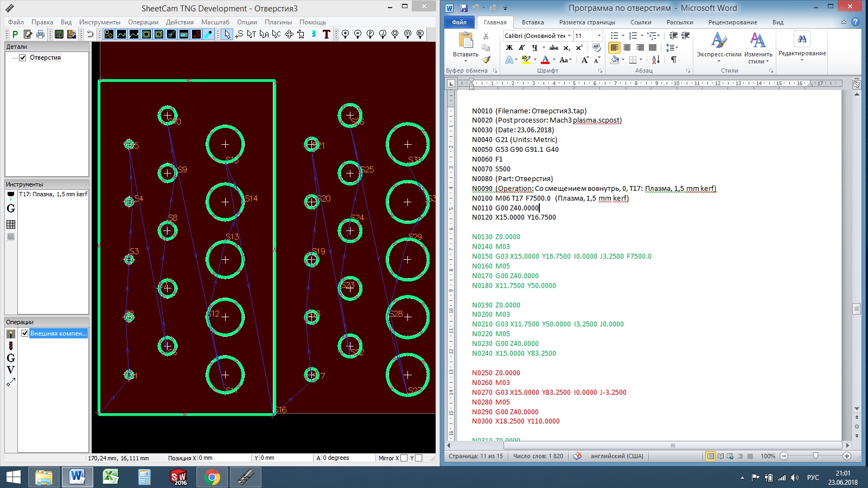The height and width of the screenshot is (488, 868).
Task: Click the Word vertical scrollbar thumb
Action: click(857, 309)
